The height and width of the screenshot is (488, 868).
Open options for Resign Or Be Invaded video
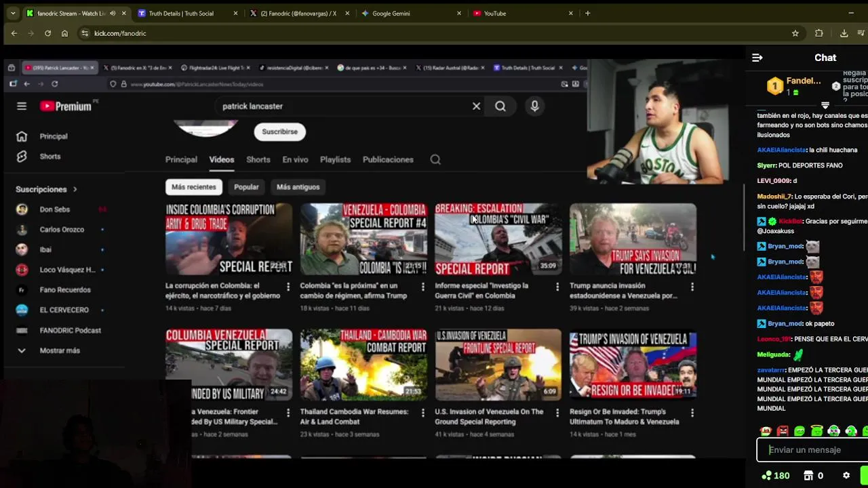click(692, 413)
